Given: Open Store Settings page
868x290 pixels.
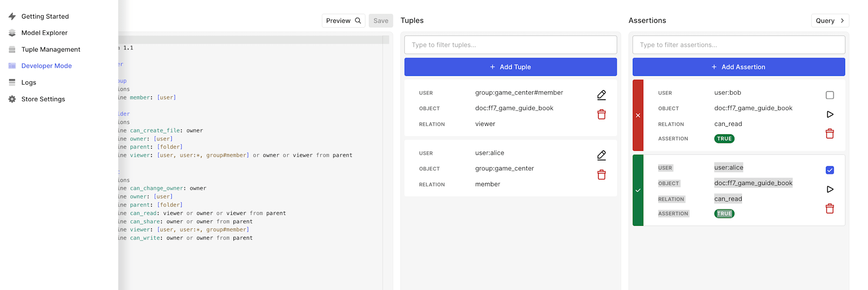Looking at the screenshot, I should (x=43, y=99).
